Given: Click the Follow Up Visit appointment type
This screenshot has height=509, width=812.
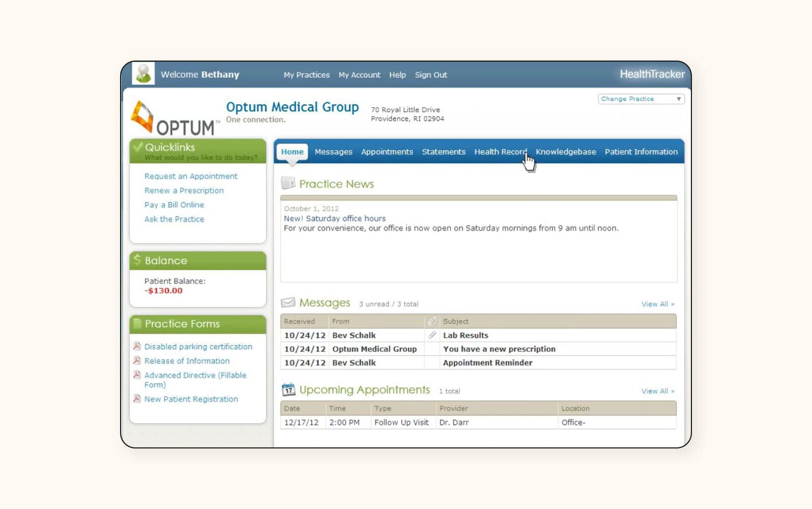Looking at the screenshot, I should coord(401,422).
